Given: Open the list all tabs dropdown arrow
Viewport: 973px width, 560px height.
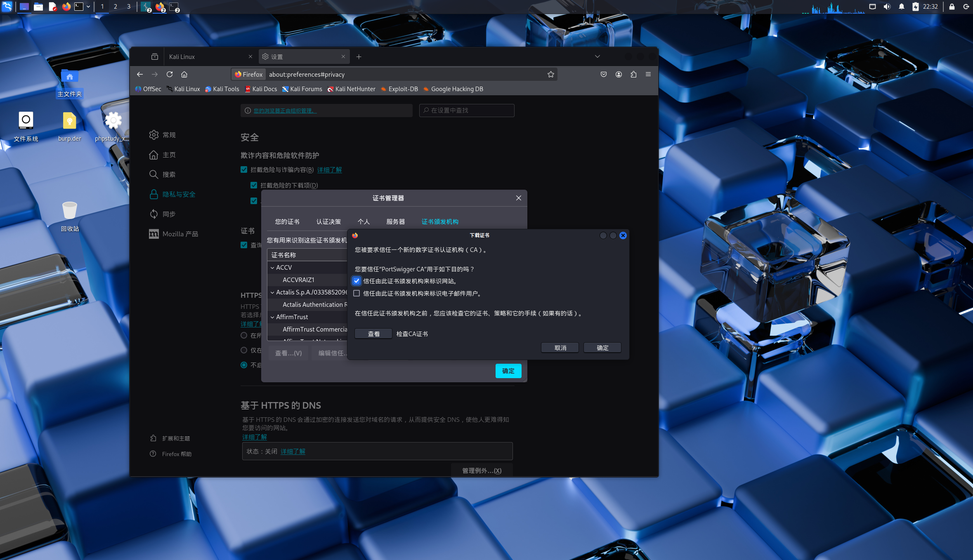Looking at the screenshot, I should click(597, 56).
